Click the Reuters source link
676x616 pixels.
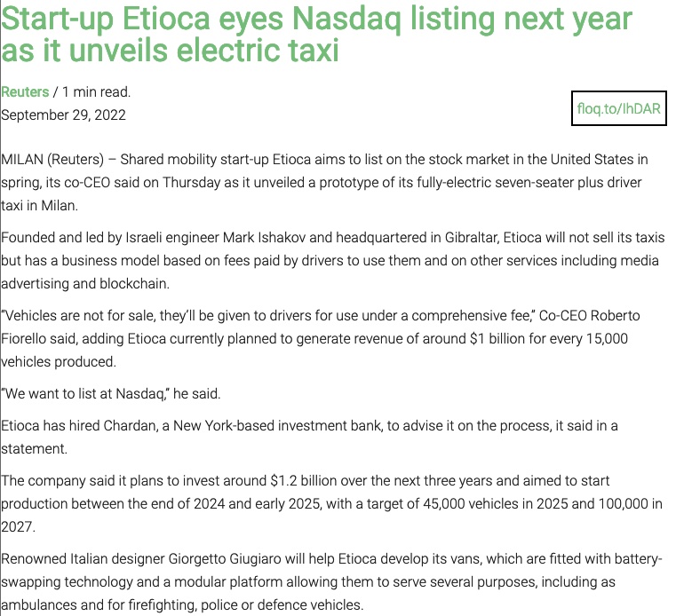[25, 91]
